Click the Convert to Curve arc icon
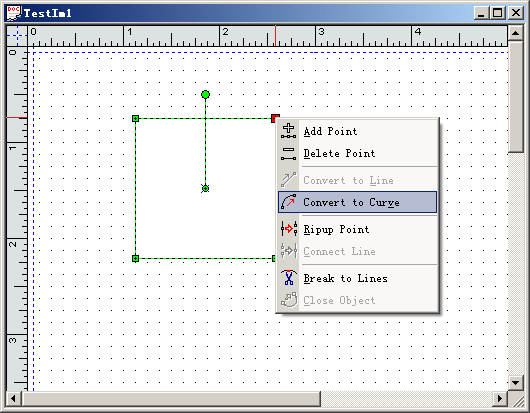Screen dimensions: 530x413 (288, 202)
